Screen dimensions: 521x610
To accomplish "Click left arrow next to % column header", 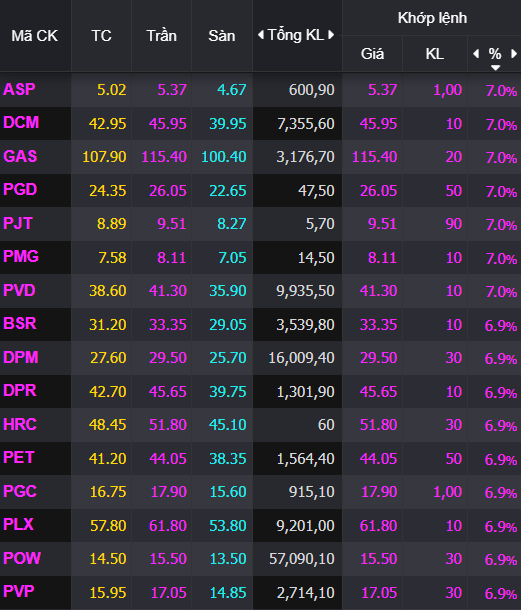I will point(476,54).
